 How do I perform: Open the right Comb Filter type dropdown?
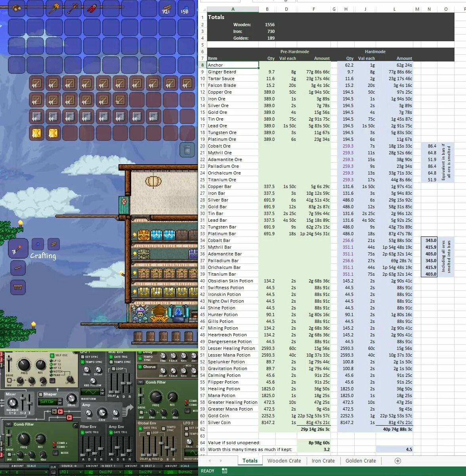pos(140,382)
